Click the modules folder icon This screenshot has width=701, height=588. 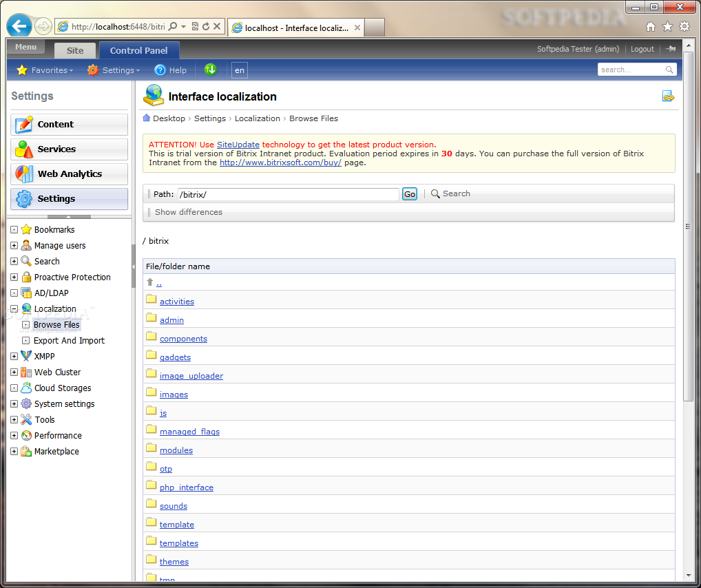(x=151, y=448)
